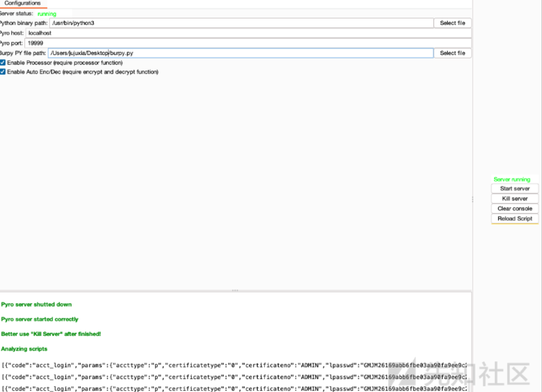Edit the Pyro port field
This screenshot has height=392, width=542.
pyautogui.click(x=248, y=43)
